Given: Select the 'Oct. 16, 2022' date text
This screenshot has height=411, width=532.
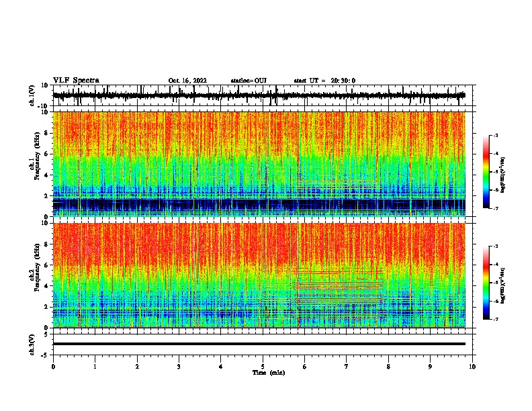Looking at the screenshot, I should pos(187,81).
